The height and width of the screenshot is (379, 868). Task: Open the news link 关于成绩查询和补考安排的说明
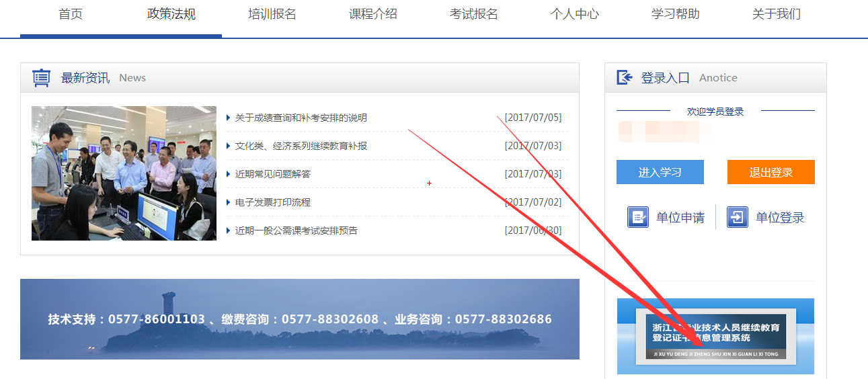point(301,118)
